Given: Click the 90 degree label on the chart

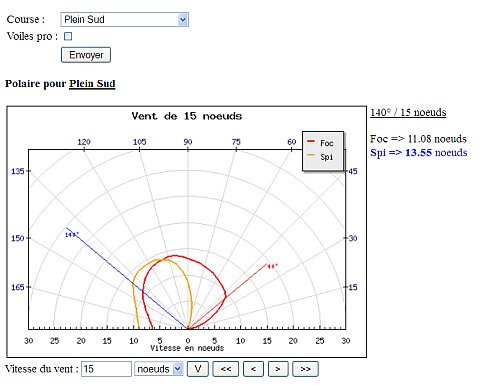Looking at the screenshot, I should point(188,142).
